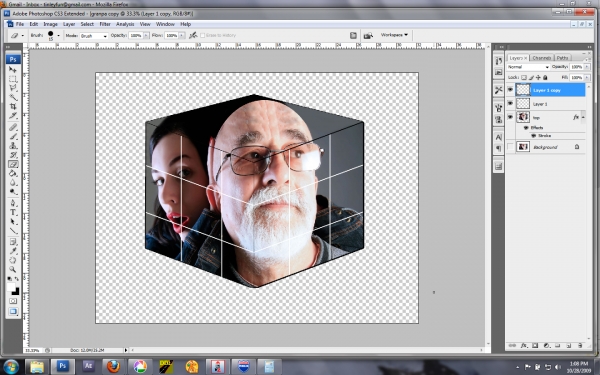Add a layer mask
The height and width of the screenshot is (375, 600).
click(x=535, y=346)
